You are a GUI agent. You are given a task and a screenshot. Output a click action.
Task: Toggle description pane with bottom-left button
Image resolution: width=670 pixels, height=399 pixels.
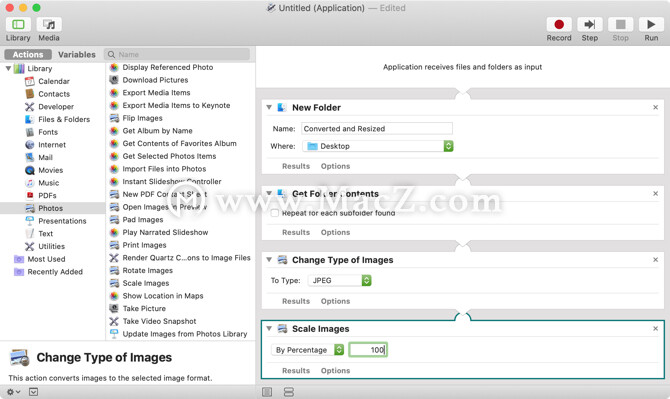pyautogui.click(x=33, y=392)
